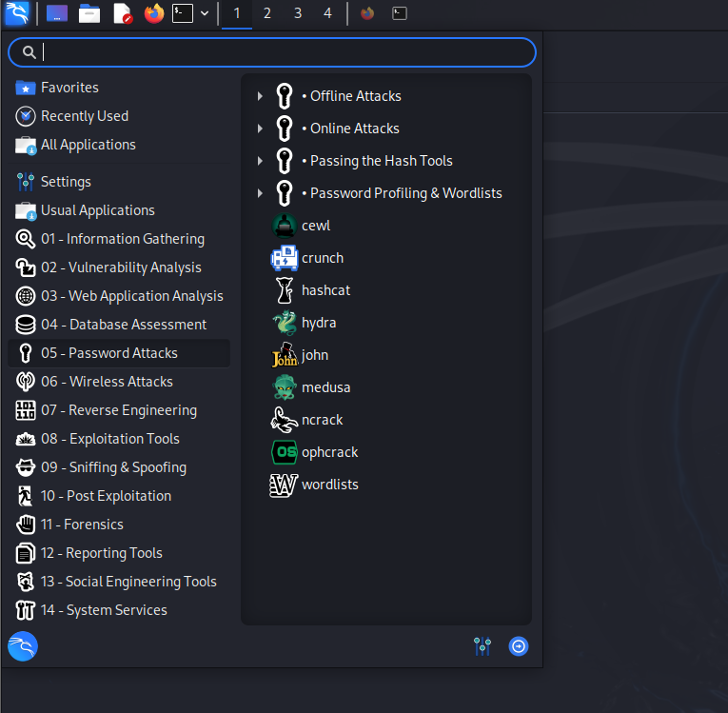Launch hashcat from the password tools list
Viewport: 728px width, 713px height.
pyautogui.click(x=325, y=290)
